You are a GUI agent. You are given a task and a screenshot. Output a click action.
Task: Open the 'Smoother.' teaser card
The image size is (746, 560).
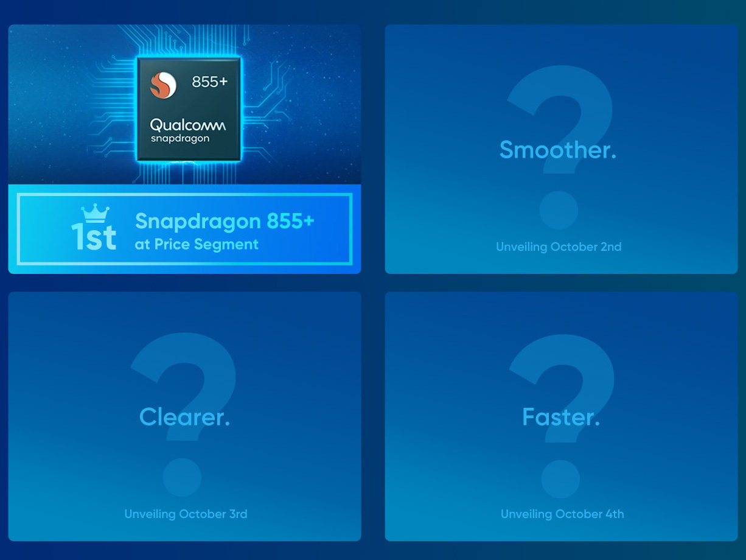tap(561, 149)
